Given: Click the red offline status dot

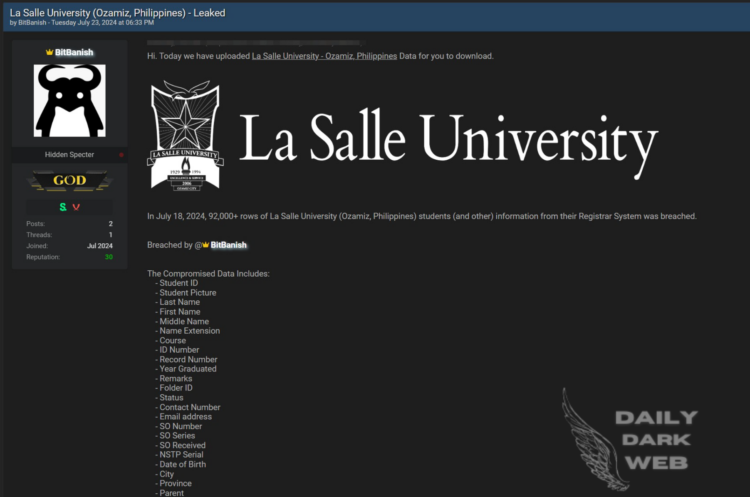Looking at the screenshot, I should click(x=121, y=155).
